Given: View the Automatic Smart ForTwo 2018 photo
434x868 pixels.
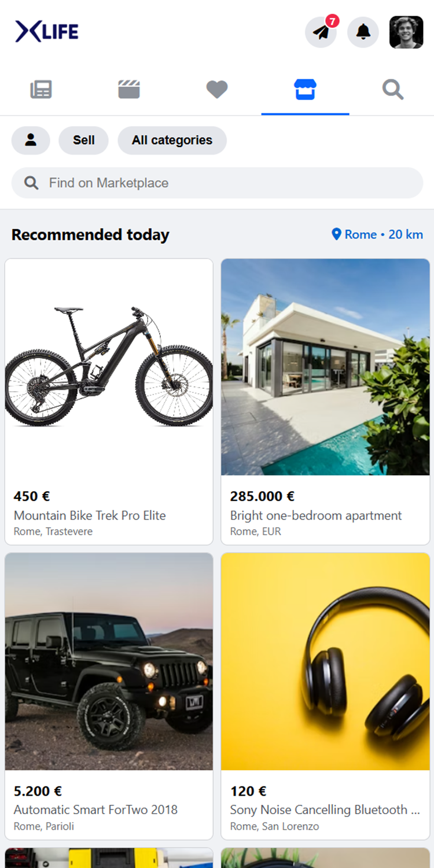Looking at the screenshot, I should click(x=109, y=661).
